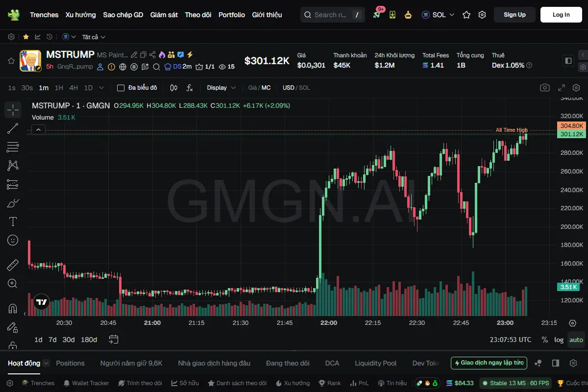Toggle percent scale on the chart

click(545, 340)
